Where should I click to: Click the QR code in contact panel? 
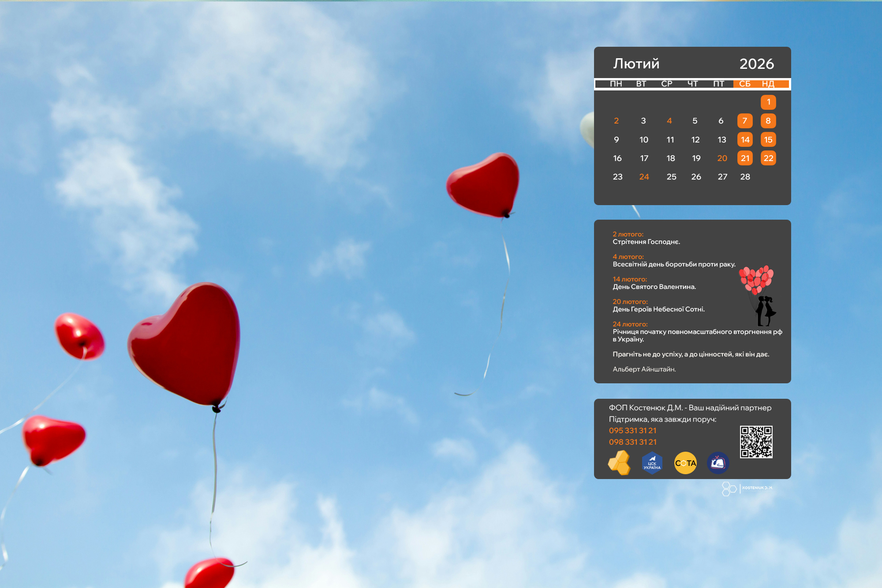756,442
